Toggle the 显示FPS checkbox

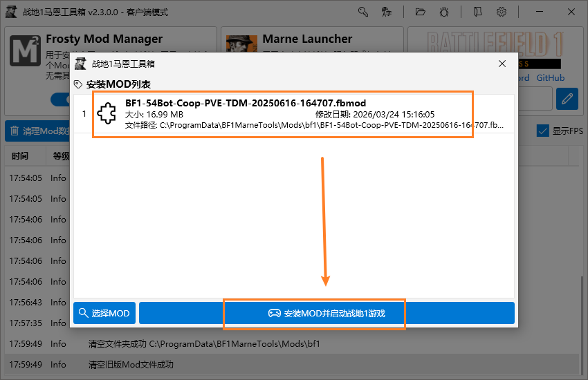tap(543, 131)
